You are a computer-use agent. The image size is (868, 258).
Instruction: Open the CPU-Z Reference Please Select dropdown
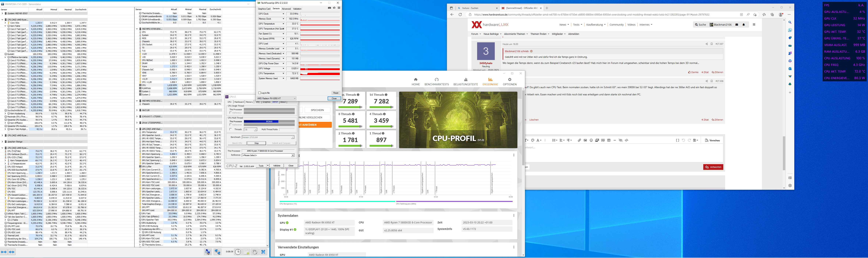click(268, 155)
